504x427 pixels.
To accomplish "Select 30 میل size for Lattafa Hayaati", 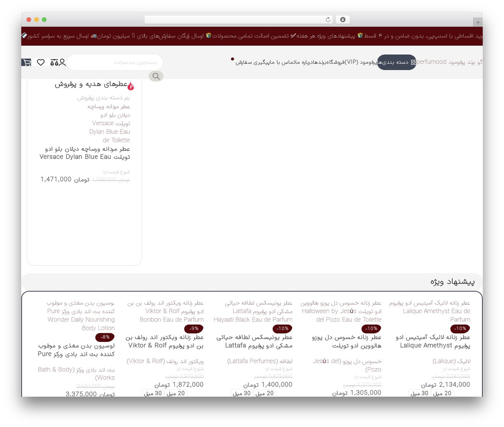I will [241, 393].
